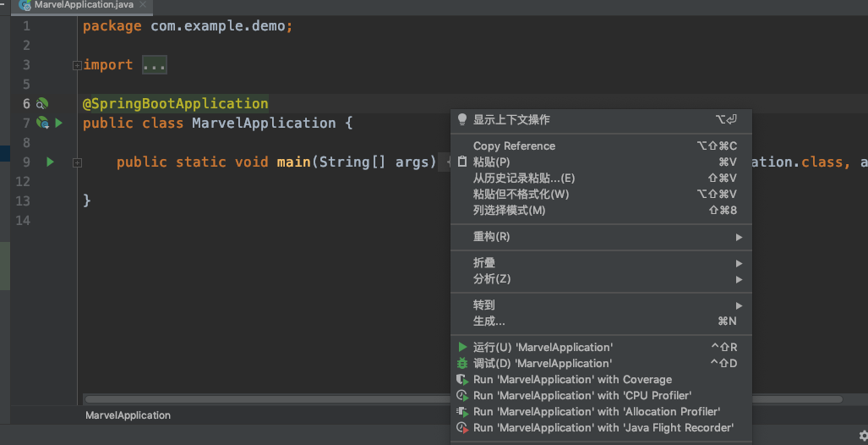The height and width of the screenshot is (445, 868).
Task: Open the 重构(R) submenu
Action: (x=601, y=237)
